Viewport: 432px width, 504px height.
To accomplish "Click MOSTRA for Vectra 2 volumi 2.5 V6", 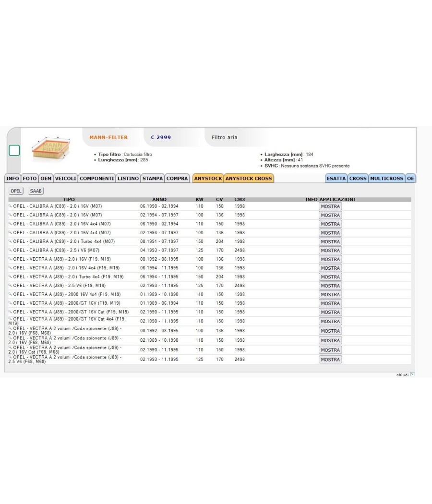I will (330, 360).
